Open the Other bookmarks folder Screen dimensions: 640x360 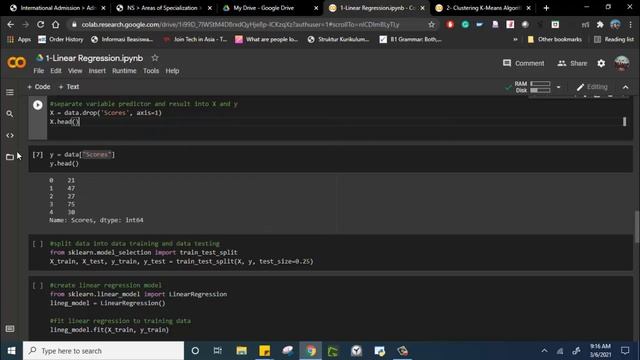click(x=554, y=39)
